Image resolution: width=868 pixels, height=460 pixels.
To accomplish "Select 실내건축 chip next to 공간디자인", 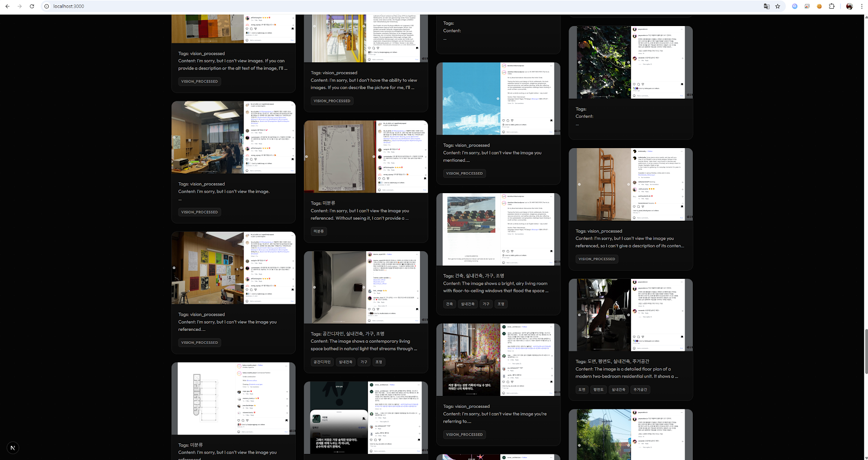I will 346,362.
